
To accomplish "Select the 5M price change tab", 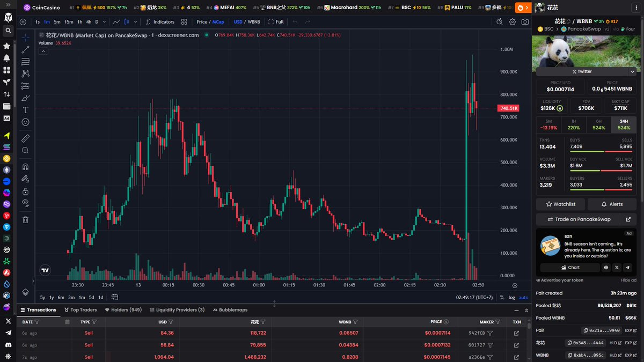I will click(548, 125).
